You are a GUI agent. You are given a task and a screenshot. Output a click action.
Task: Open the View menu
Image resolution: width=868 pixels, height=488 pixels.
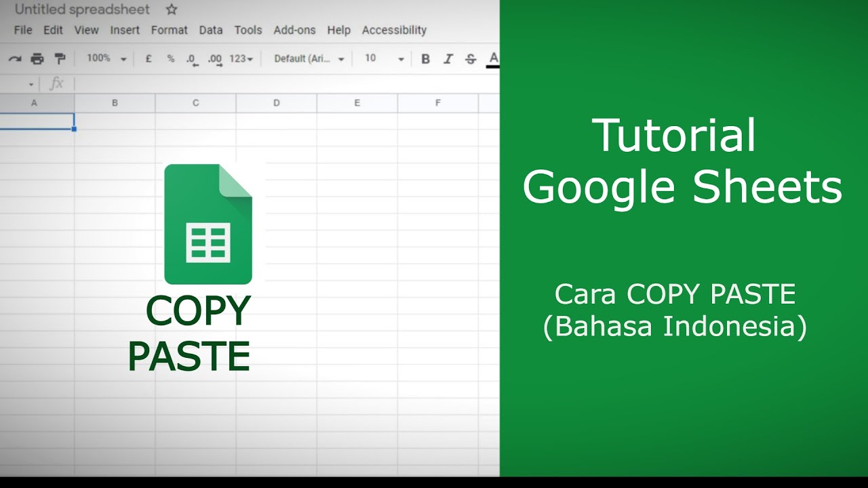(86, 30)
